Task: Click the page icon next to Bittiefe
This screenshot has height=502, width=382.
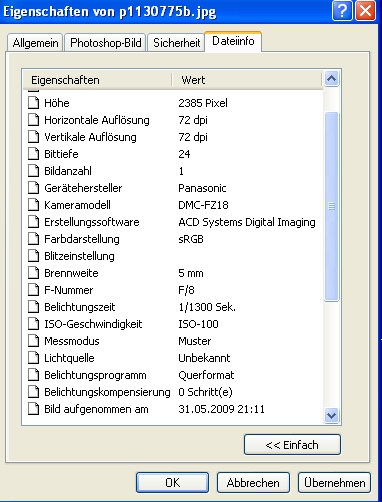Action: (x=33, y=154)
